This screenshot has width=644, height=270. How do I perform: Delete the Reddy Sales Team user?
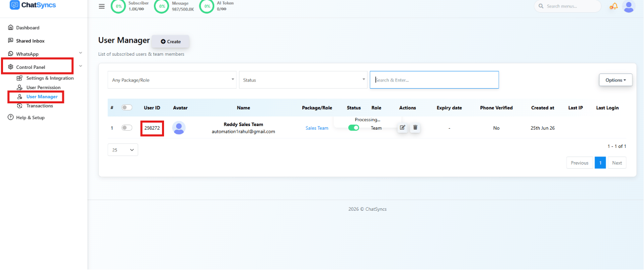click(x=415, y=128)
